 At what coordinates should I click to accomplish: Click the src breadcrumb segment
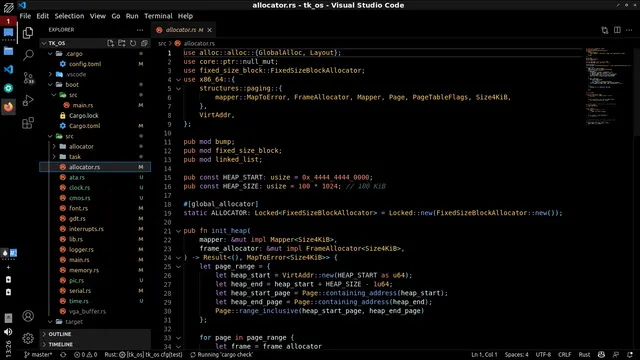click(x=162, y=43)
